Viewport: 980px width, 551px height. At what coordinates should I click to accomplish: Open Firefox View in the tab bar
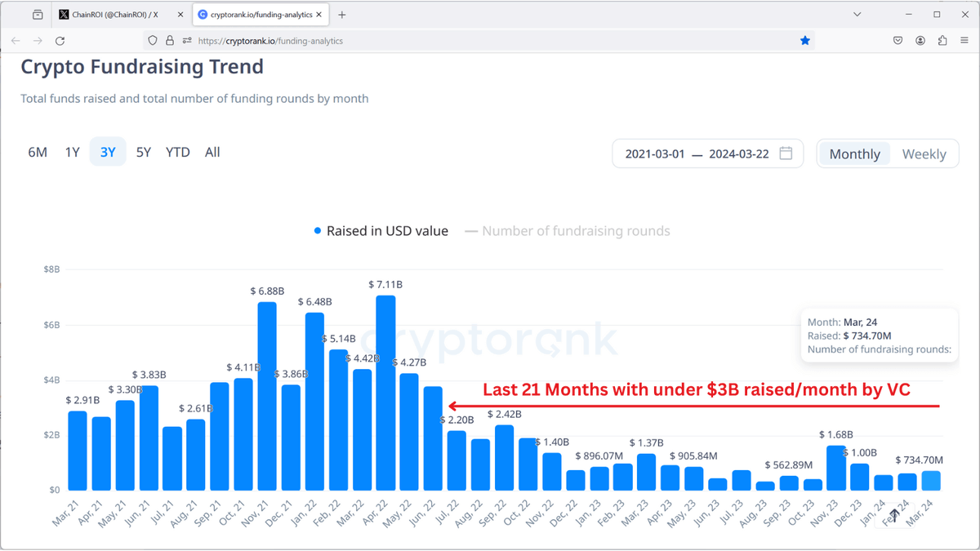pos(36,14)
